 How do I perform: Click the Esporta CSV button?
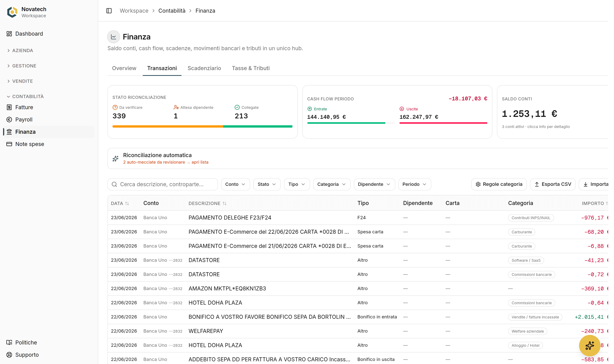[x=553, y=184]
